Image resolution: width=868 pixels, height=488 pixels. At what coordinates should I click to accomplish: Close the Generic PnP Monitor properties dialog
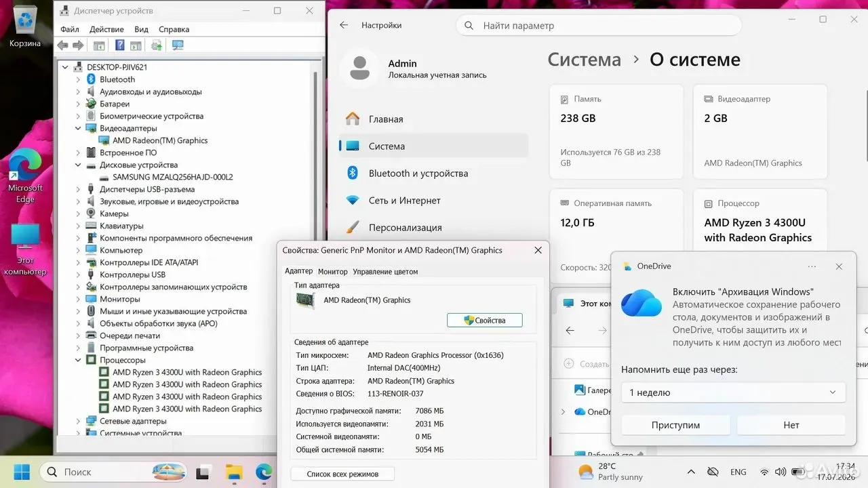[x=538, y=250]
